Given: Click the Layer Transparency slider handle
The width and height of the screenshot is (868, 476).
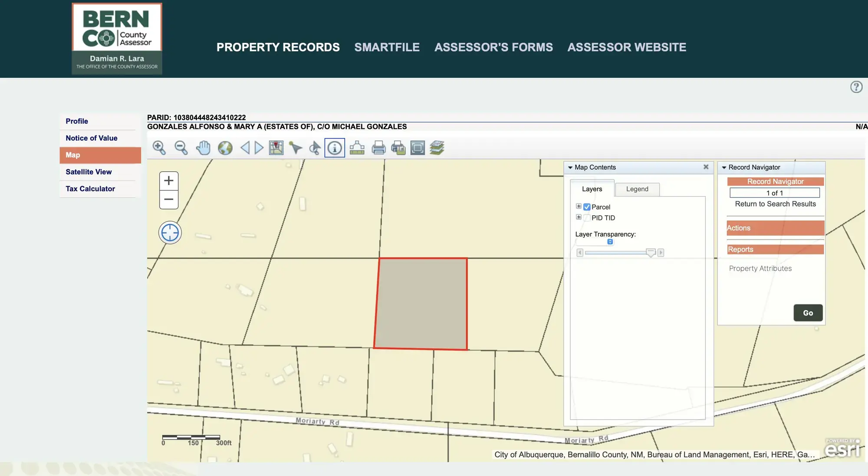Looking at the screenshot, I should (651, 253).
